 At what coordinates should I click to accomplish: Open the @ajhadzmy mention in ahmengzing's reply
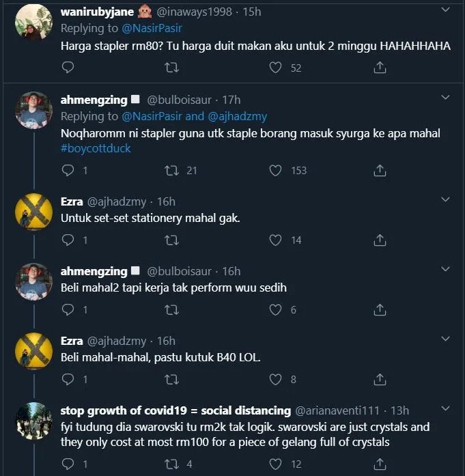point(236,116)
